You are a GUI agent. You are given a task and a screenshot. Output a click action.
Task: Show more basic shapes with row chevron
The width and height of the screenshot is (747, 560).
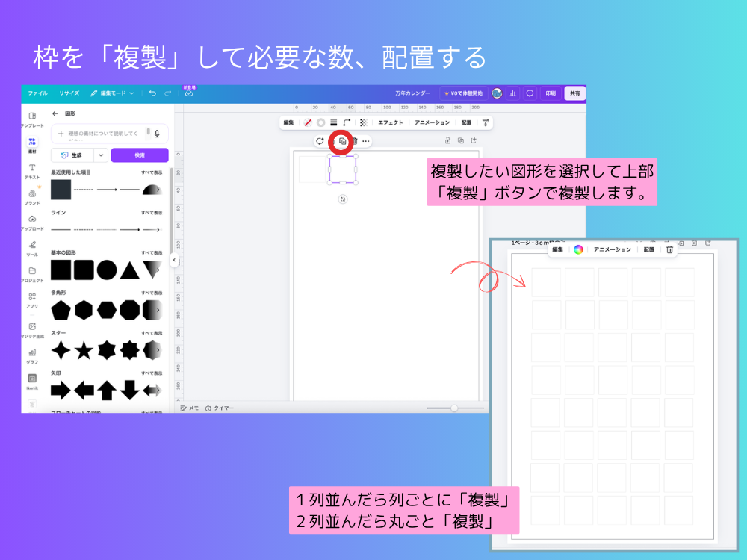[x=158, y=270]
